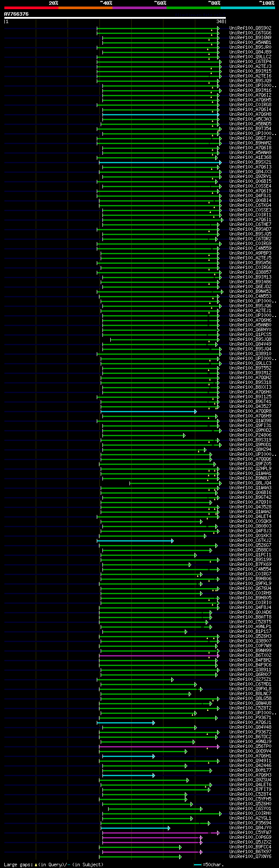This screenshot has height=868, width=279.
Task: Open UniRef100_Q84JY0 entry
Action: [250, 828]
